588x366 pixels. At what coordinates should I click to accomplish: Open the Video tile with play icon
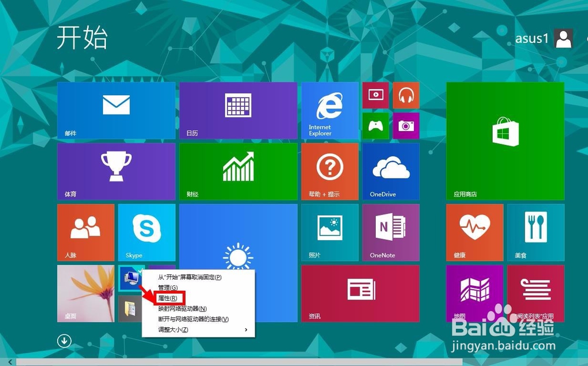[x=375, y=95]
